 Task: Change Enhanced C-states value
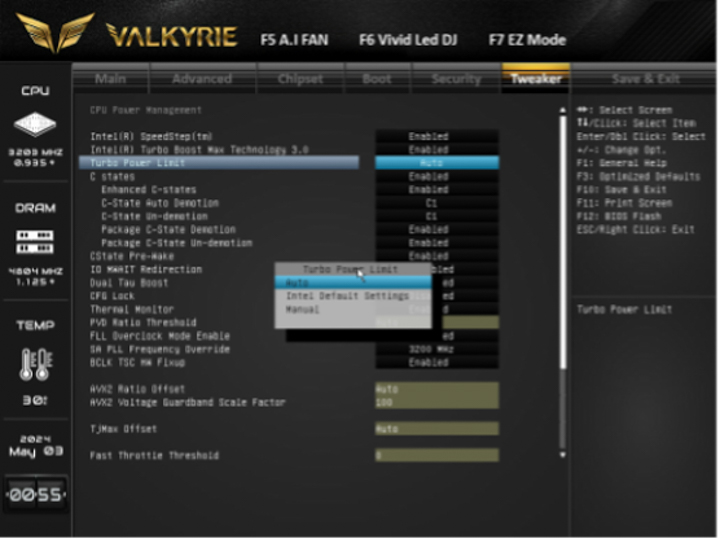click(x=437, y=190)
